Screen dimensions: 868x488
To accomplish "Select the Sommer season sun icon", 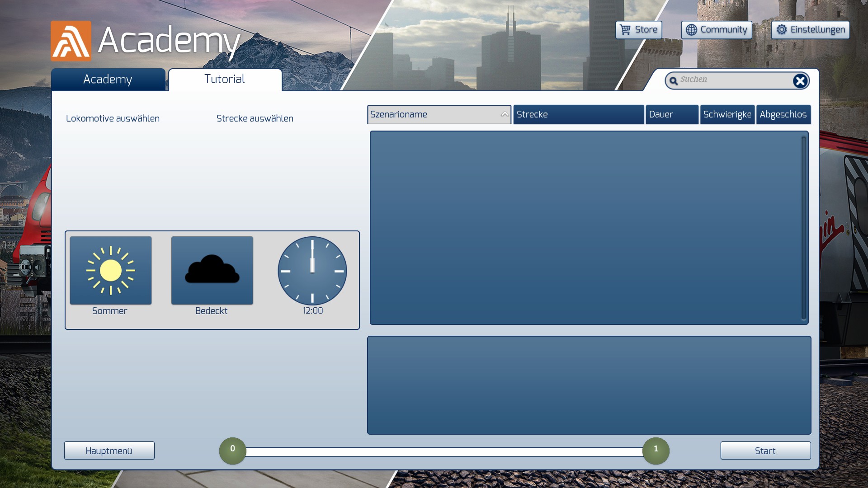I will click(x=111, y=270).
